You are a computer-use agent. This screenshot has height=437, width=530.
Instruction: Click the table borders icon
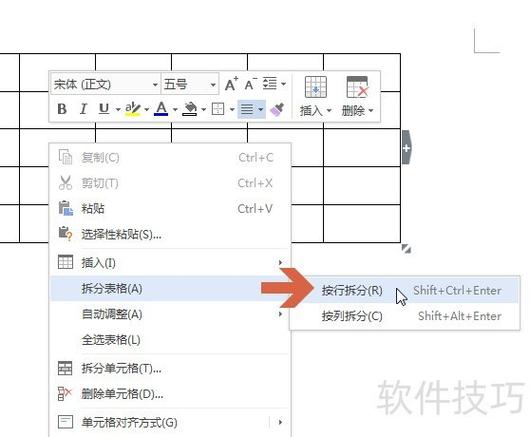pos(218,109)
